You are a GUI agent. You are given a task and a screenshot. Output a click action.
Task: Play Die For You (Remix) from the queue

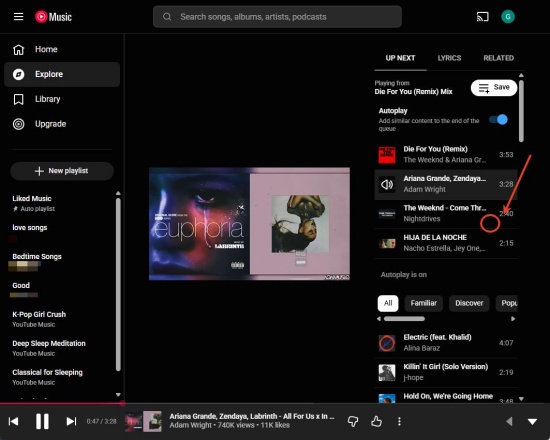[446, 155]
